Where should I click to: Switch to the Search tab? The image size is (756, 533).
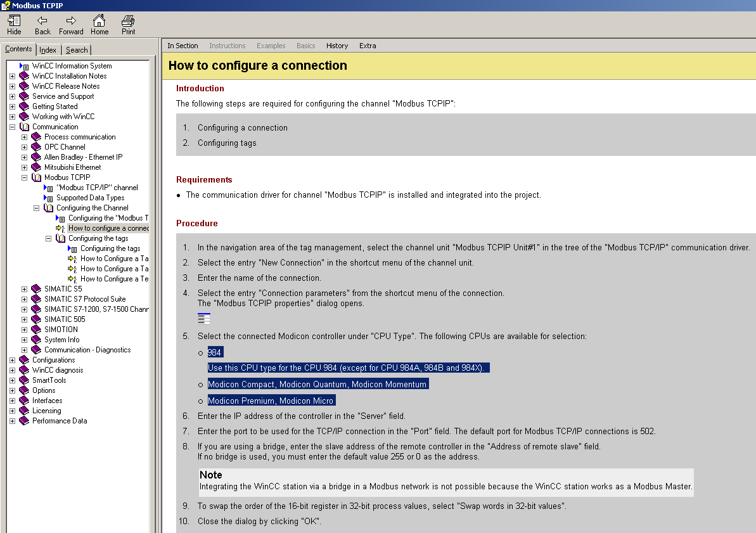pos(77,50)
